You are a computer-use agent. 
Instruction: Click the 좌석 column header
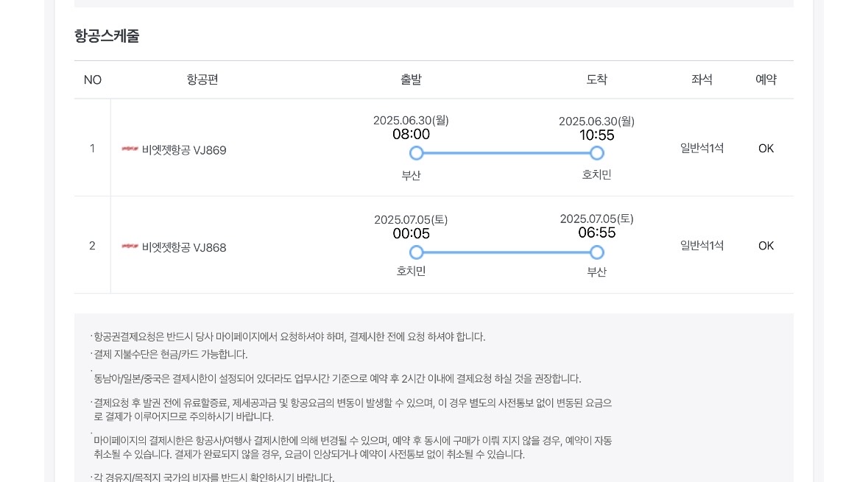(x=702, y=79)
